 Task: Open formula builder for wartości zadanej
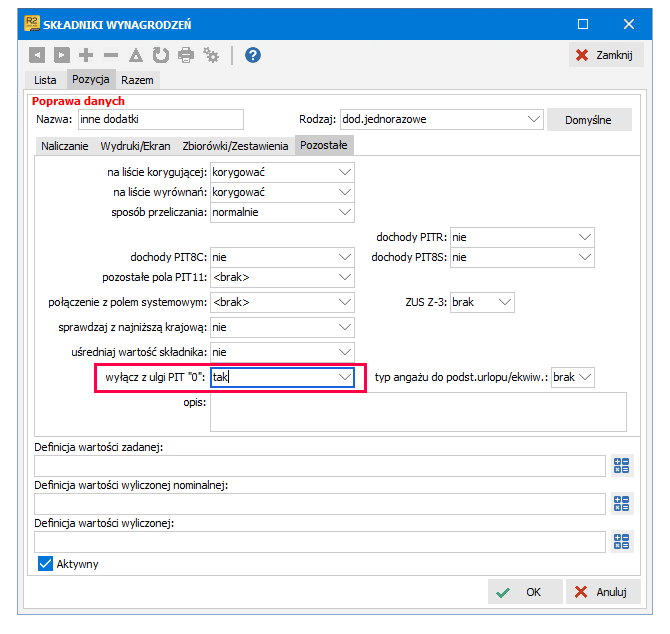[622, 466]
